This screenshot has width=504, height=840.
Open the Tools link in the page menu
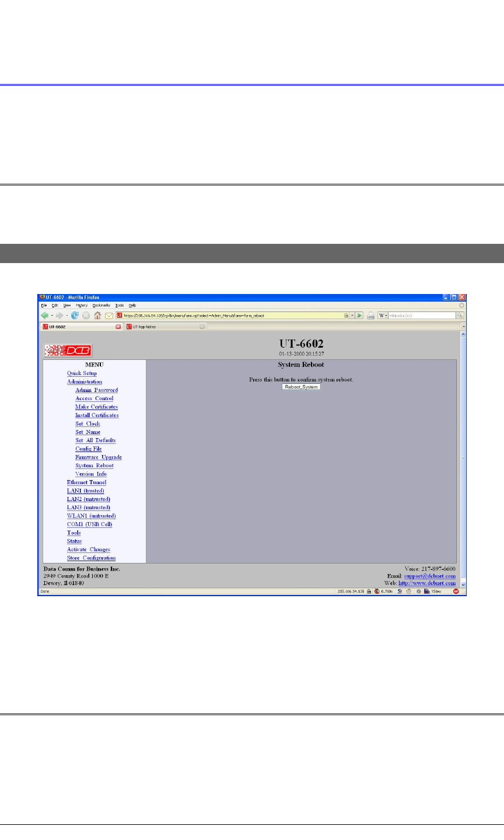[x=74, y=533]
